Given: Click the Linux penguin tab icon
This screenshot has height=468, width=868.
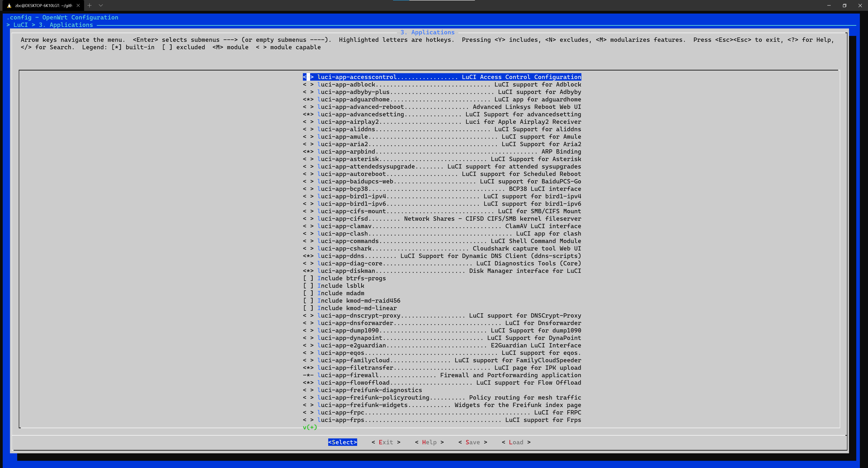Looking at the screenshot, I should pos(9,5).
